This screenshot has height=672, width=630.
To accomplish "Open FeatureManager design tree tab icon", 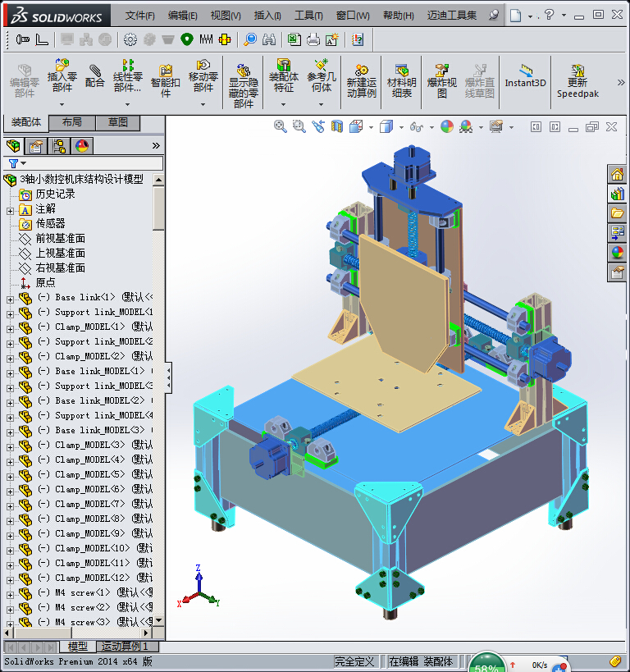I will tap(13, 146).
